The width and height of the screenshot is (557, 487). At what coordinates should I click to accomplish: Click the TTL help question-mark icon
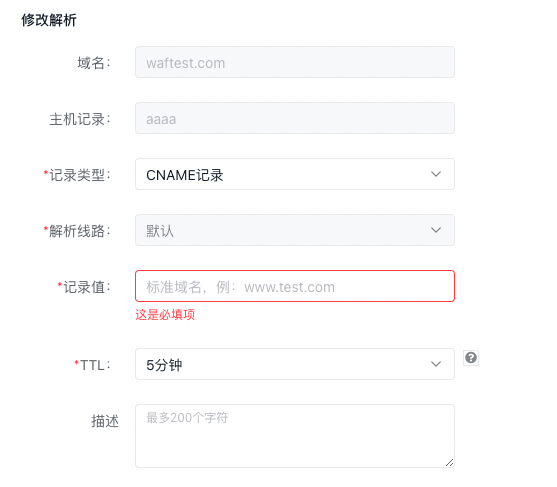pyautogui.click(x=471, y=357)
